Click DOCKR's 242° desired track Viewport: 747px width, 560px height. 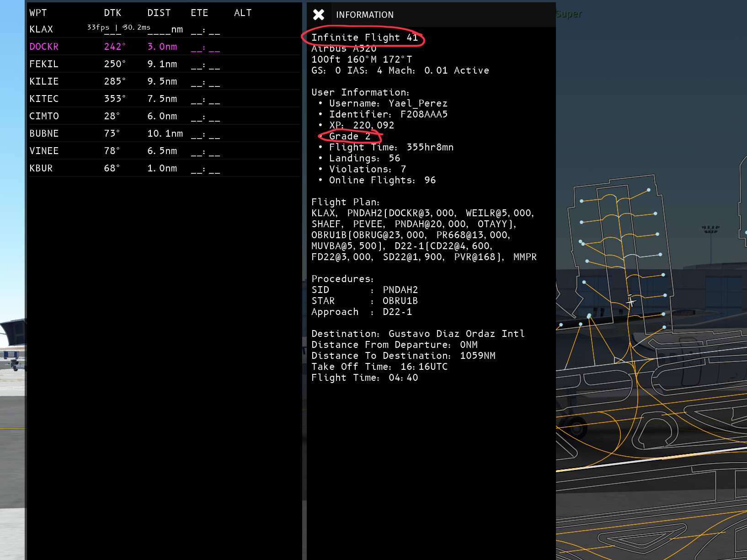pyautogui.click(x=115, y=47)
